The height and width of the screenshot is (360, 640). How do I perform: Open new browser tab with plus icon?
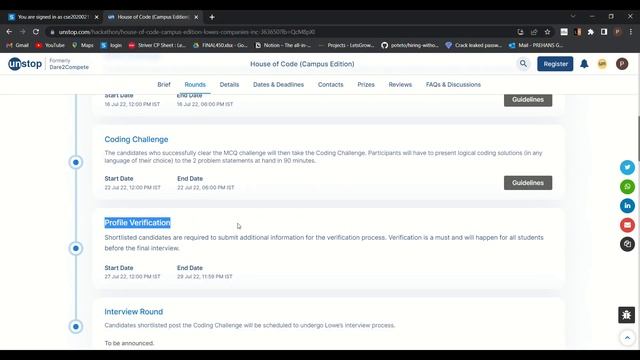tap(212, 17)
